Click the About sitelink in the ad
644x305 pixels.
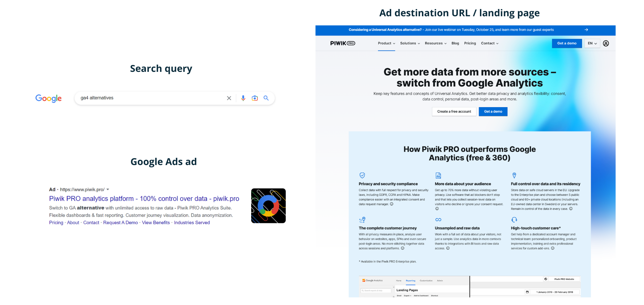tap(73, 223)
